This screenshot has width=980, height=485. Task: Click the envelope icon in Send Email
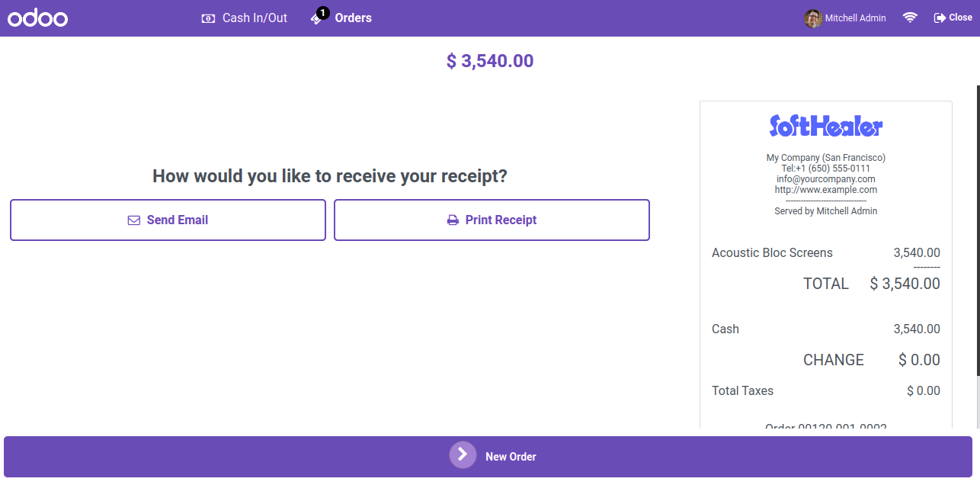134,220
